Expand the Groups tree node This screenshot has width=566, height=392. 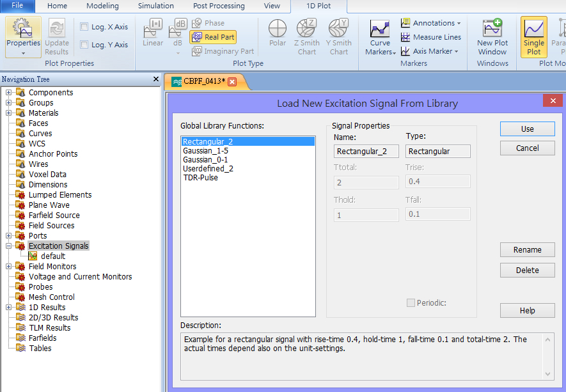9,102
